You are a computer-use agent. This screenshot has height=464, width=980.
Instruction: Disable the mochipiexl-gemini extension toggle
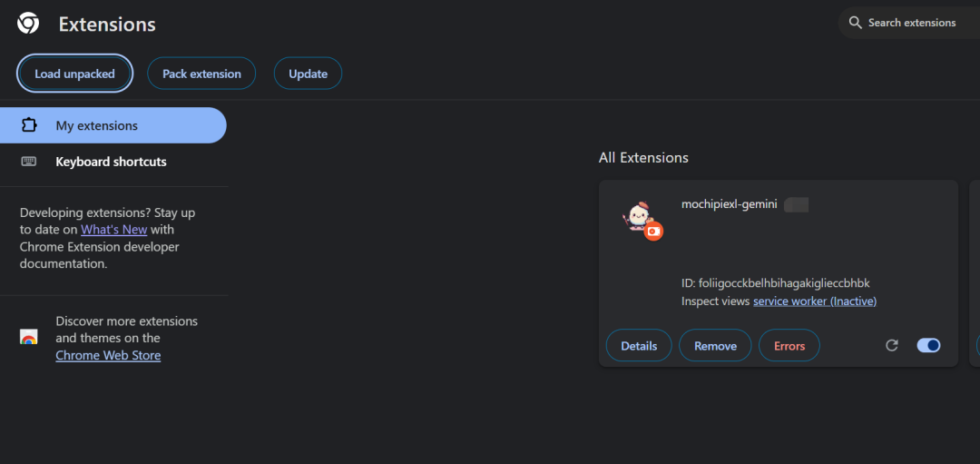[x=928, y=345]
